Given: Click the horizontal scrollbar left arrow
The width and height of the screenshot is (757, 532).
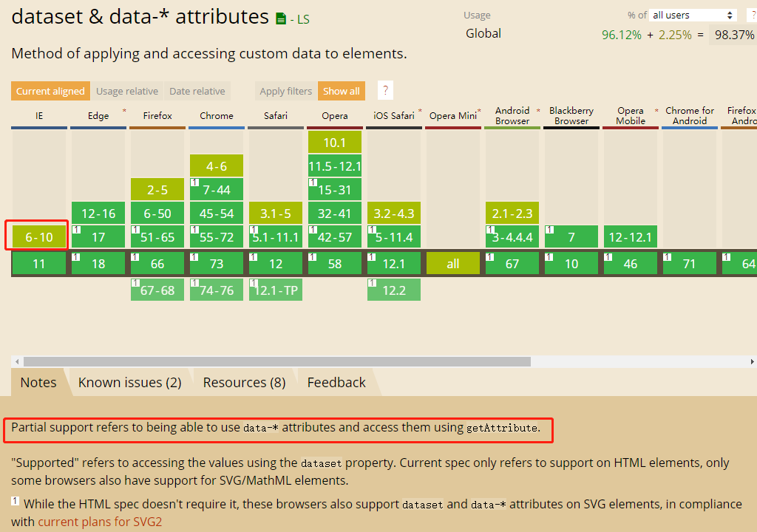Looking at the screenshot, I should [x=17, y=361].
